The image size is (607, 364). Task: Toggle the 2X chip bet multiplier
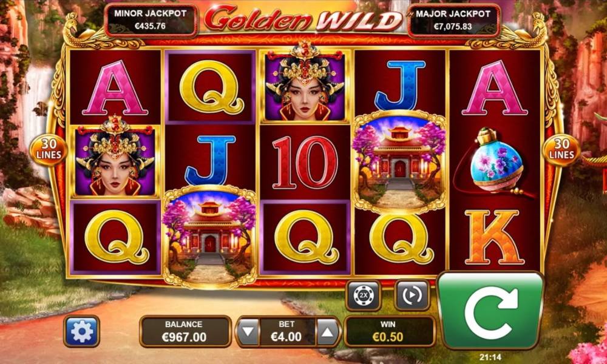pos(363,295)
